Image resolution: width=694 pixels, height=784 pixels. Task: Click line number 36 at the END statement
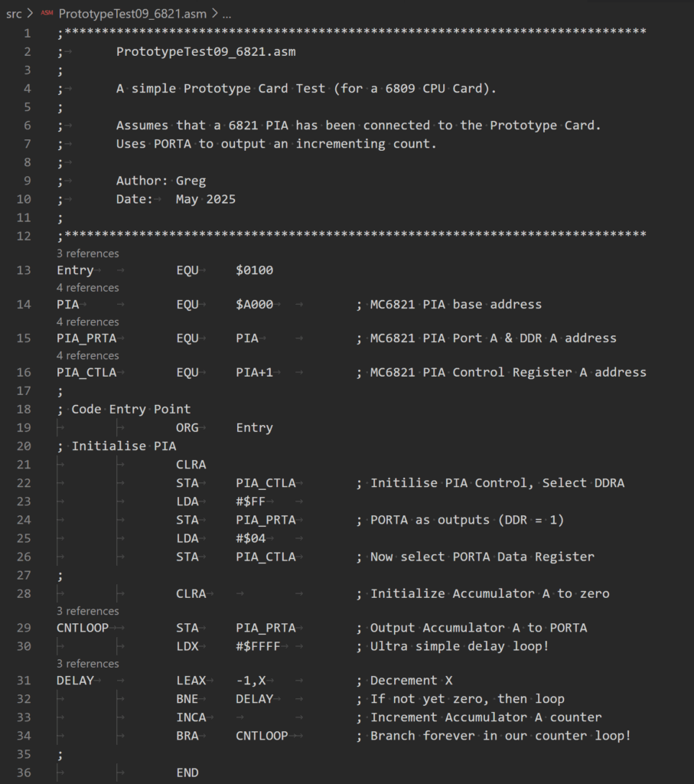24,773
